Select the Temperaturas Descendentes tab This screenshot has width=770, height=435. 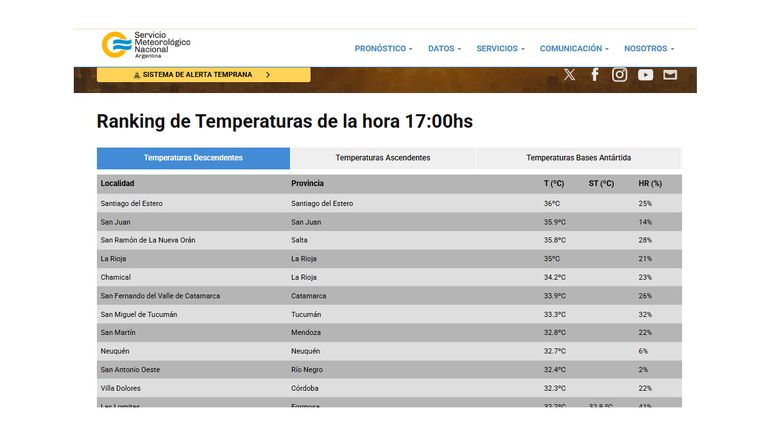(193, 158)
